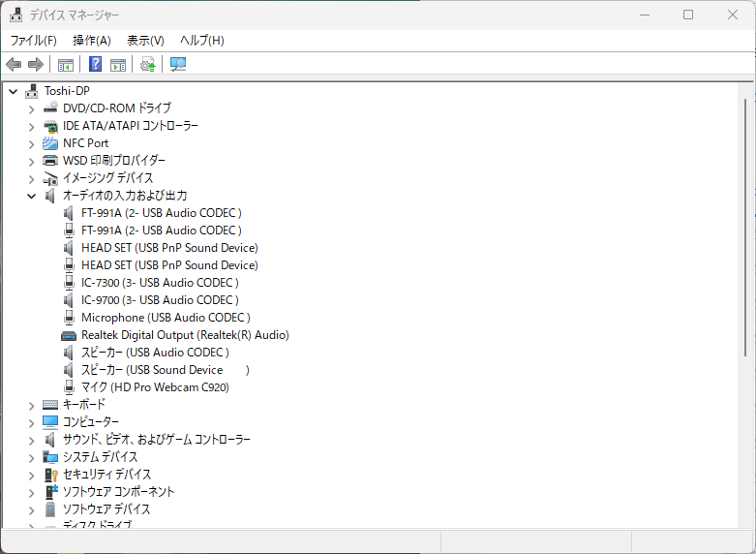Expand セキュリティ デバイス category
The height and width of the screenshot is (554, 756).
point(32,476)
